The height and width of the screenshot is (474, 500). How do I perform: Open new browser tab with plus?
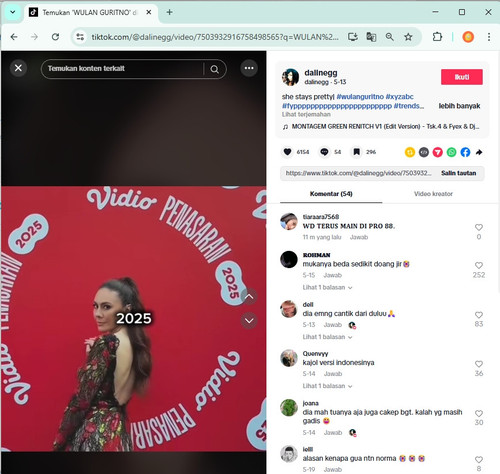(x=169, y=12)
